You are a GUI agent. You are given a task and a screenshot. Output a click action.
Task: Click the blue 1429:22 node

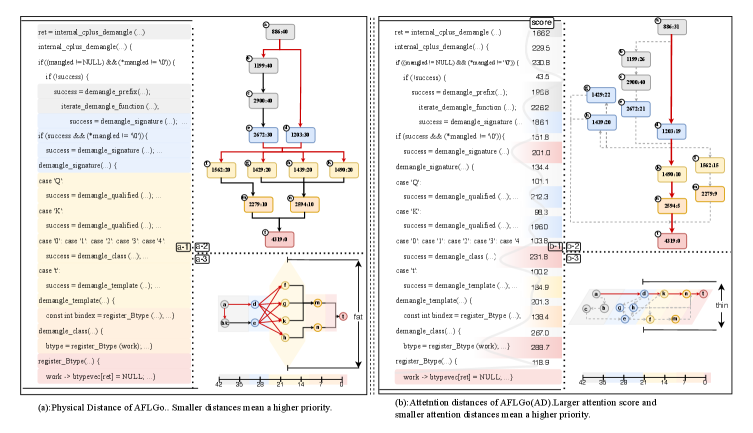600,94
